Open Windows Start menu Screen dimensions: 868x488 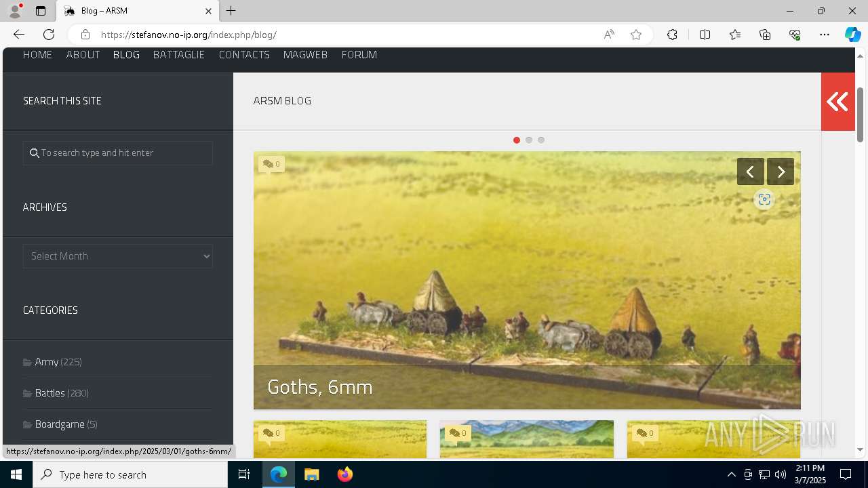16,474
